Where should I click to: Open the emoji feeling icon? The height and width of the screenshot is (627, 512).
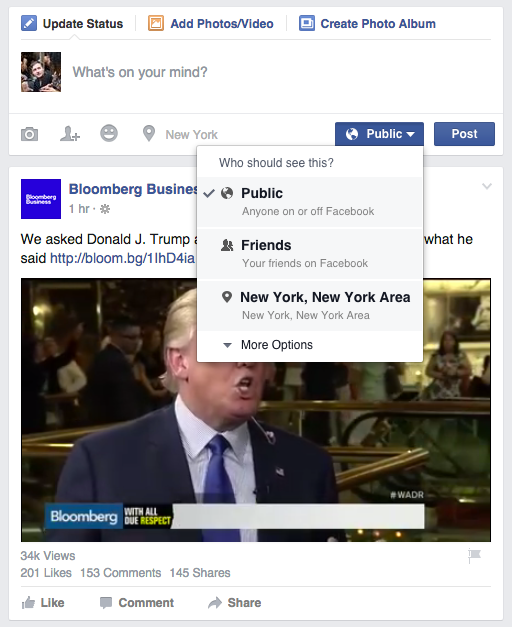pyautogui.click(x=109, y=133)
